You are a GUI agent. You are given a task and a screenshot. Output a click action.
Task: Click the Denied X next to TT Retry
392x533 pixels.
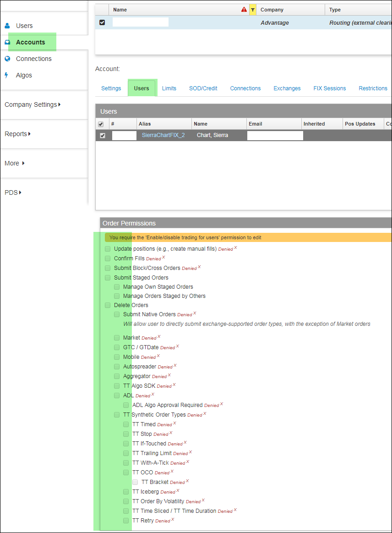click(x=165, y=521)
